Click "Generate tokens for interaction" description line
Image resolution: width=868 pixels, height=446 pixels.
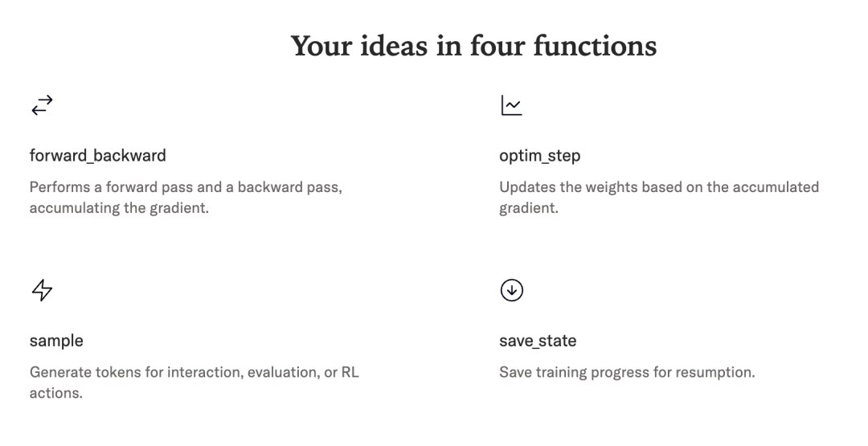point(194,373)
